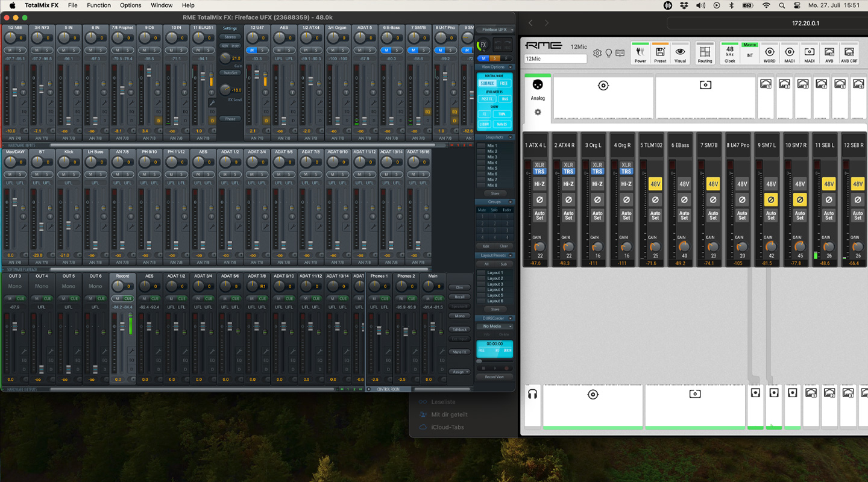Open the Help menu
Image resolution: width=868 pixels, height=482 pixels.
tap(188, 5)
